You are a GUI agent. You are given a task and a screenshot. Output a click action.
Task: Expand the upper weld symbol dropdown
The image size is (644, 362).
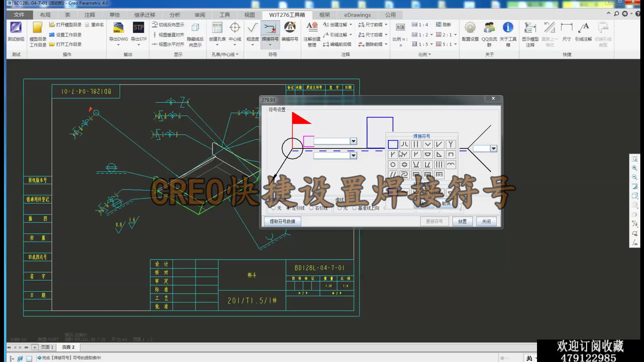354,141
